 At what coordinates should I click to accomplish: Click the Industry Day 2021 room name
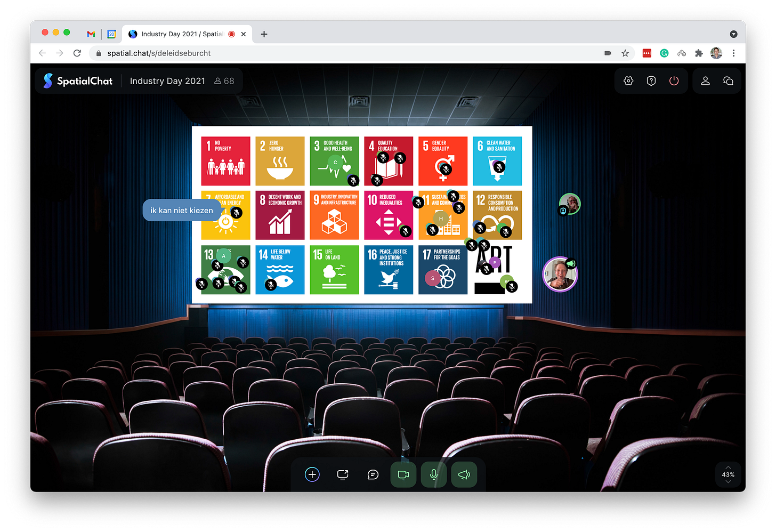pos(167,81)
